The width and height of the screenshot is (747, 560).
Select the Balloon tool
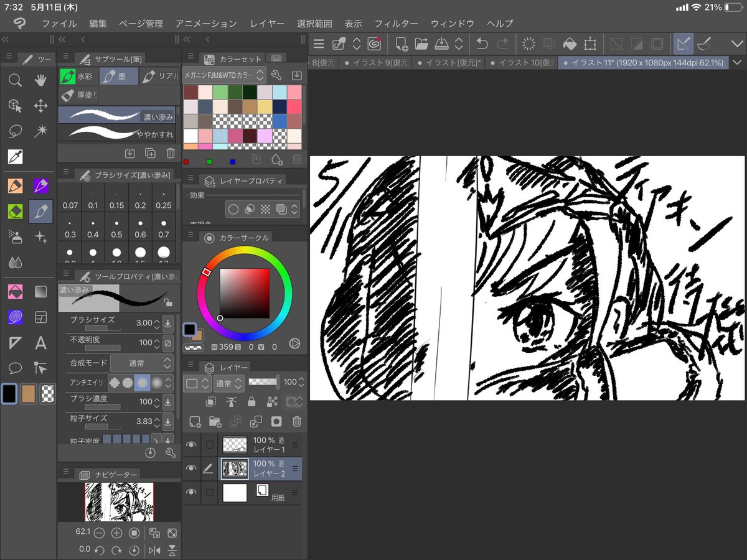point(15,368)
